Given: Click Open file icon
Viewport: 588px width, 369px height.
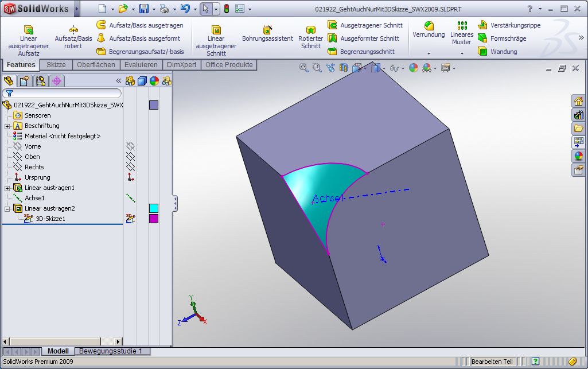Looking at the screenshot, I should (x=123, y=9).
